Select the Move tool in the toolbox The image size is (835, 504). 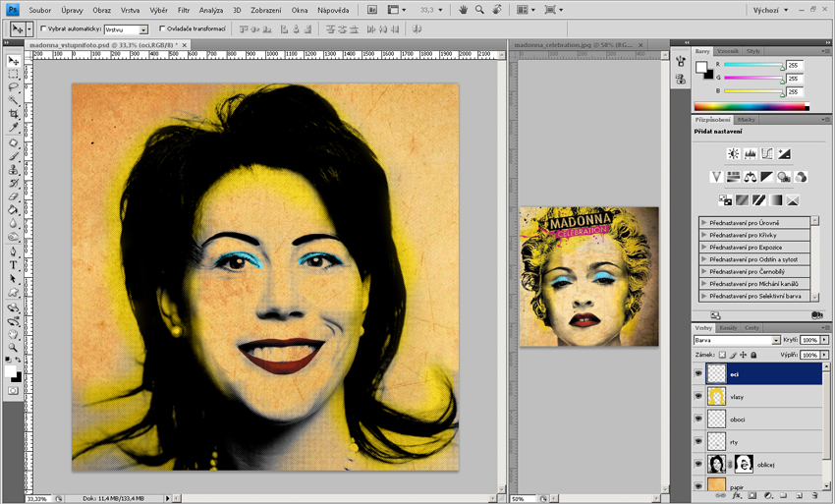pyautogui.click(x=14, y=59)
